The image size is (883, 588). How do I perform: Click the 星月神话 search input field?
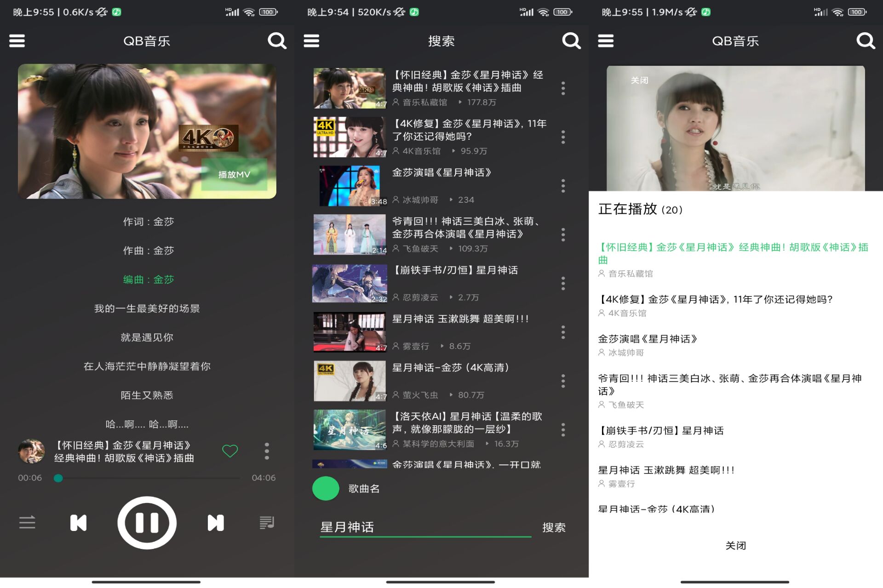point(425,527)
